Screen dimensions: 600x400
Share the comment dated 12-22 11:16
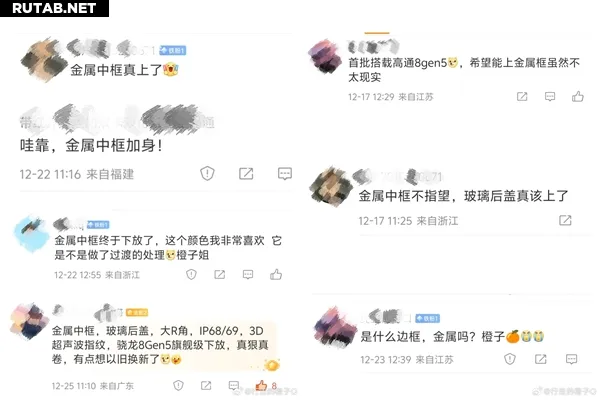click(x=246, y=173)
